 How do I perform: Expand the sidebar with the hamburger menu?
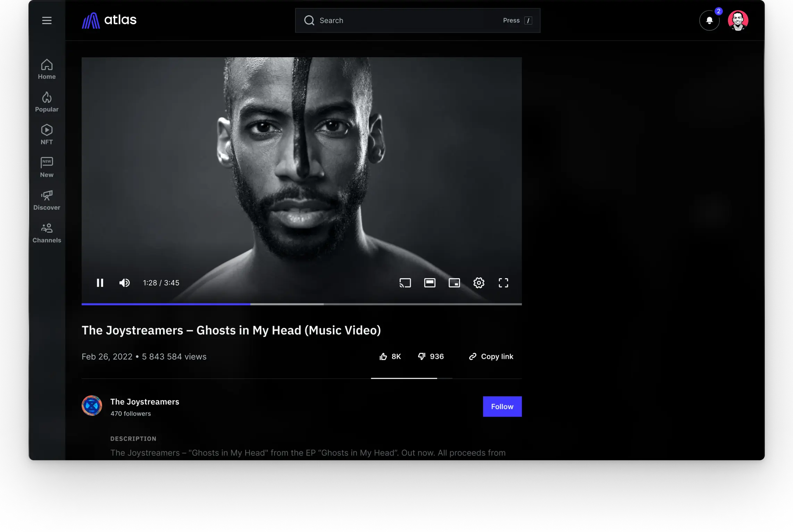[x=47, y=20]
